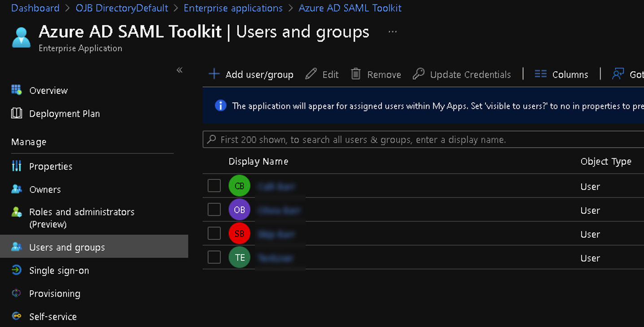Image resolution: width=644 pixels, height=327 pixels.
Task: Check the box for the OB user row
Action: pos(214,209)
